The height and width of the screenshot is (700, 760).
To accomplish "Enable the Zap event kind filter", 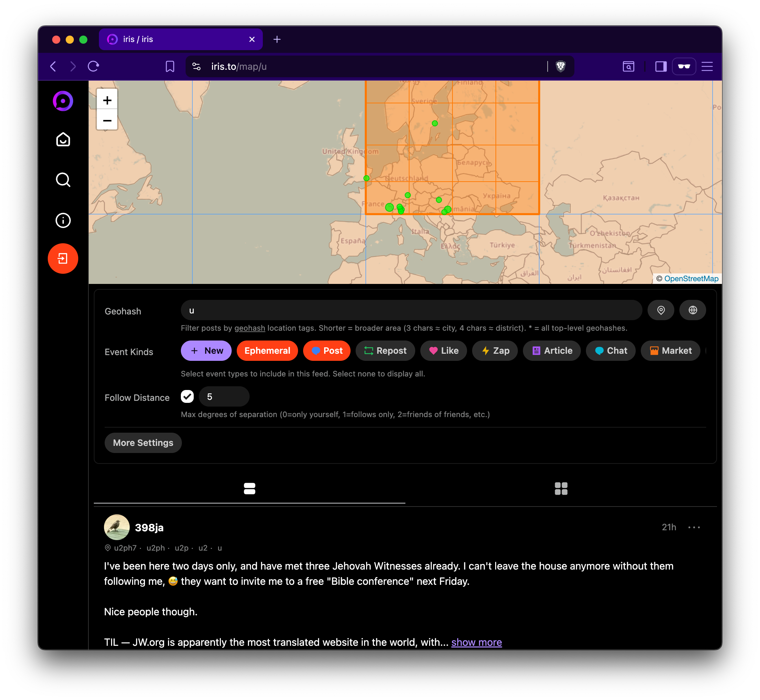I will [x=495, y=351].
